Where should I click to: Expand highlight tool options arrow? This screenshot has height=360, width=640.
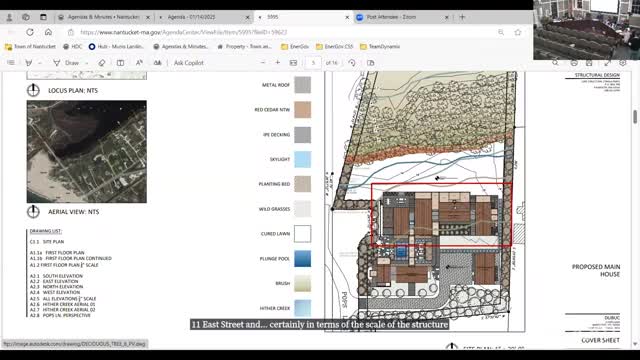tap(40, 63)
